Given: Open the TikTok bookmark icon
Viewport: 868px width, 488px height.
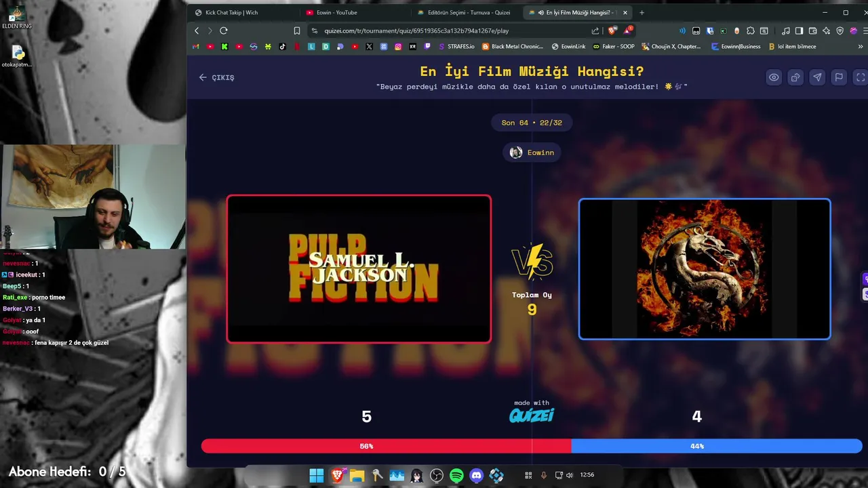Looking at the screenshot, I should coord(282,47).
